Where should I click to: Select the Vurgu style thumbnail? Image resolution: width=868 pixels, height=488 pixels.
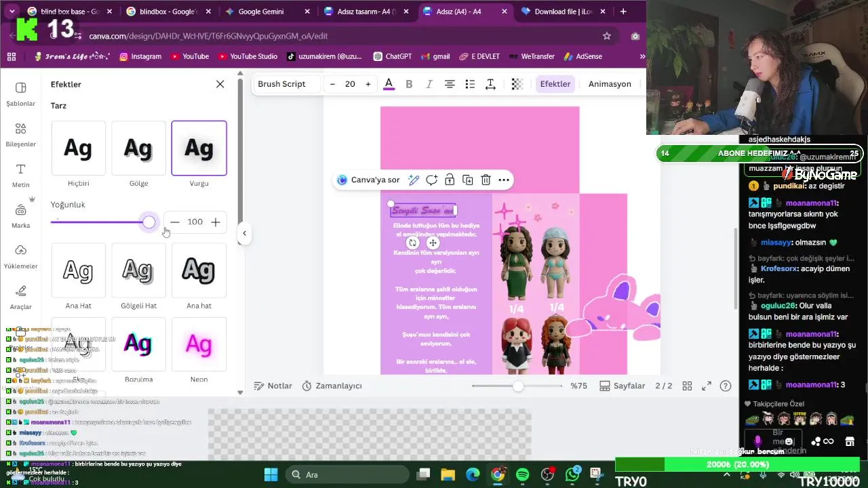(x=199, y=148)
